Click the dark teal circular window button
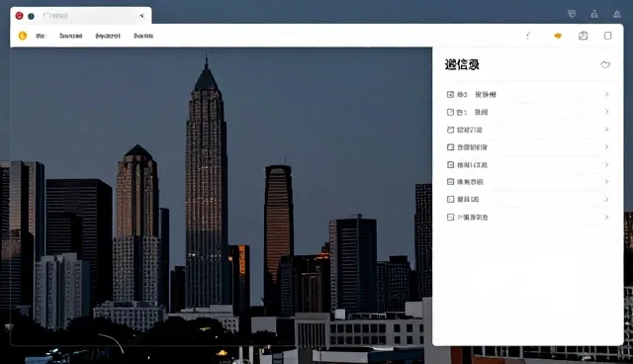The width and height of the screenshot is (633, 364). [x=31, y=16]
